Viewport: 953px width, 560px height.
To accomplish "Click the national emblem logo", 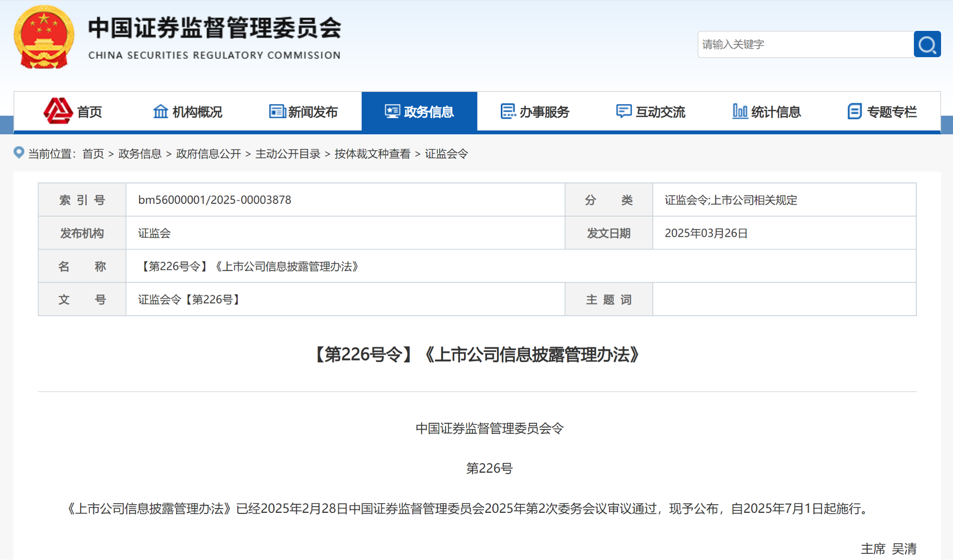I will pyautogui.click(x=44, y=37).
